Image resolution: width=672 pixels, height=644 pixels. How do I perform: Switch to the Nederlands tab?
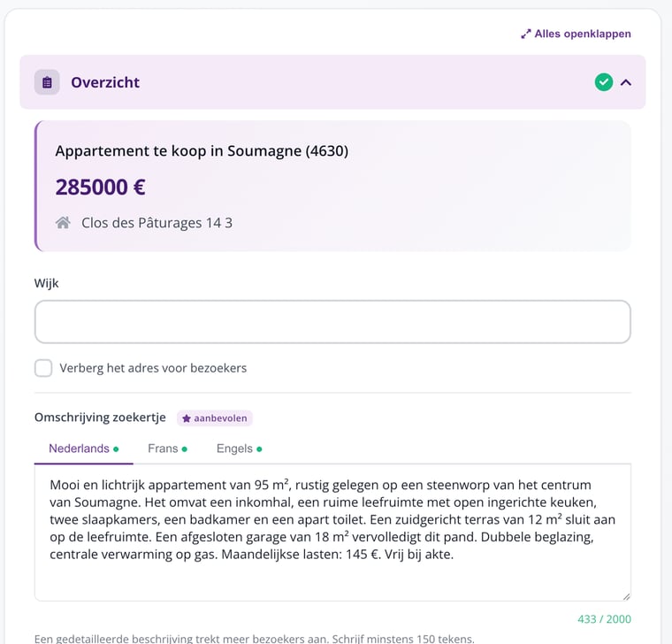click(x=84, y=448)
